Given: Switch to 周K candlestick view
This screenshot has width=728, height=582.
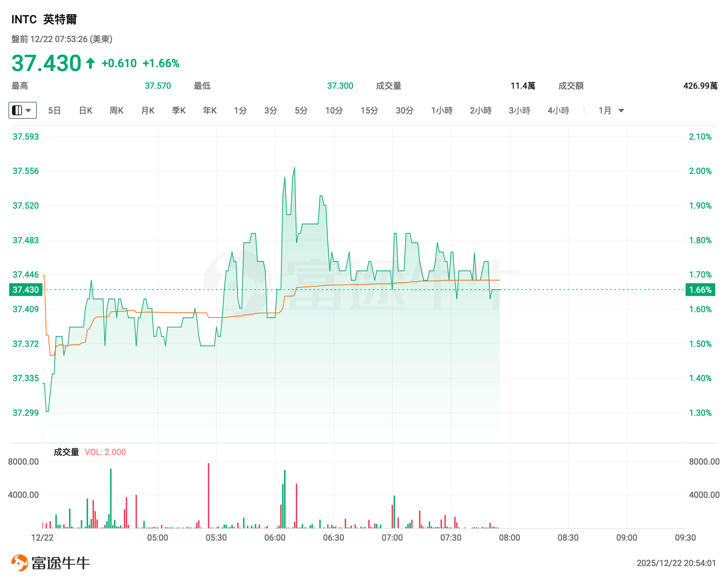Looking at the screenshot, I should 116,111.
